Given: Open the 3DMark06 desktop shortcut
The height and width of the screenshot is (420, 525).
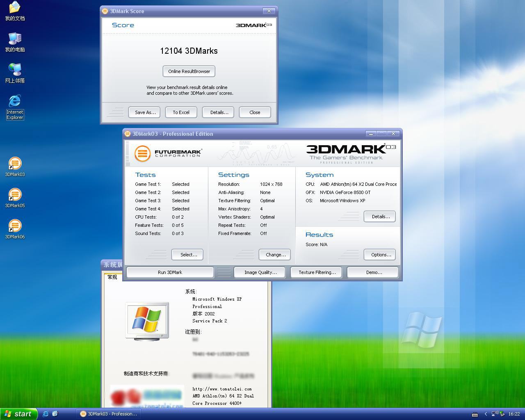Looking at the screenshot, I should point(15,226).
